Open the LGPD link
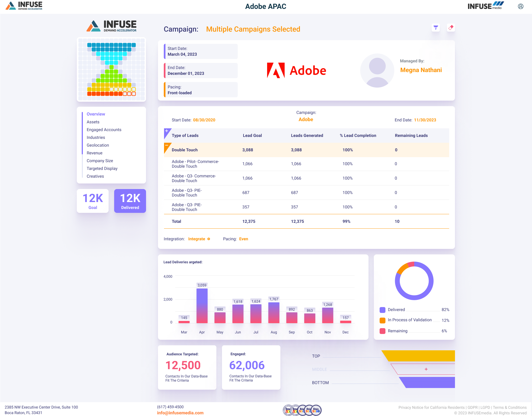 (485, 407)
